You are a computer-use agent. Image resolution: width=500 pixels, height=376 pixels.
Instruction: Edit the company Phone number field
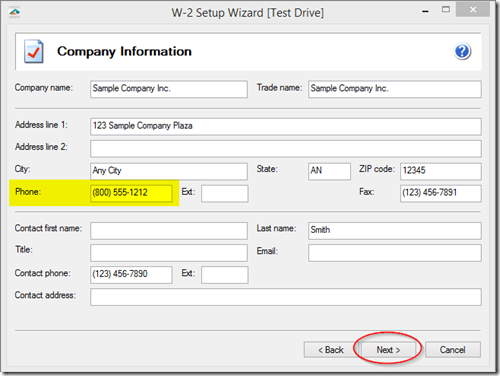pyautogui.click(x=131, y=193)
